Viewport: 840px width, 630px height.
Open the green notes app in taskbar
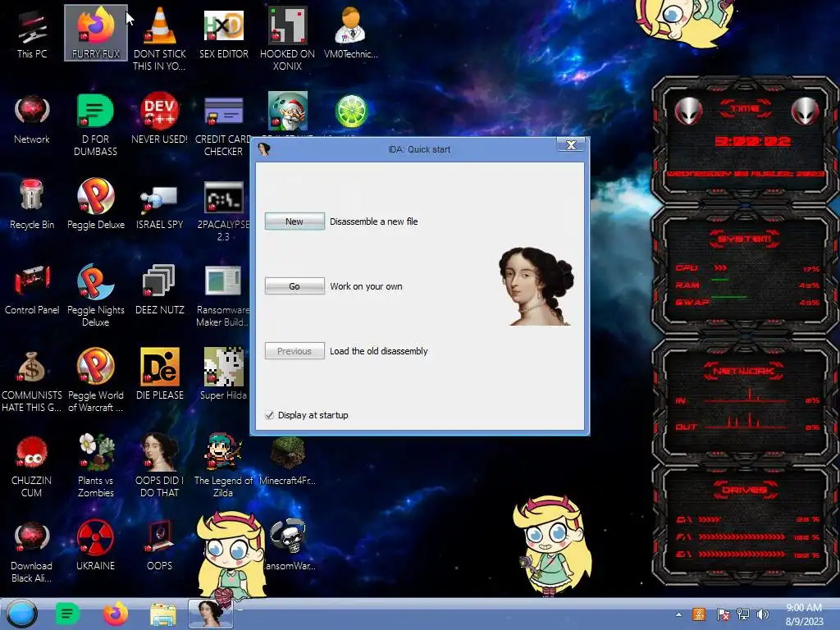pyautogui.click(x=67, y=614)
